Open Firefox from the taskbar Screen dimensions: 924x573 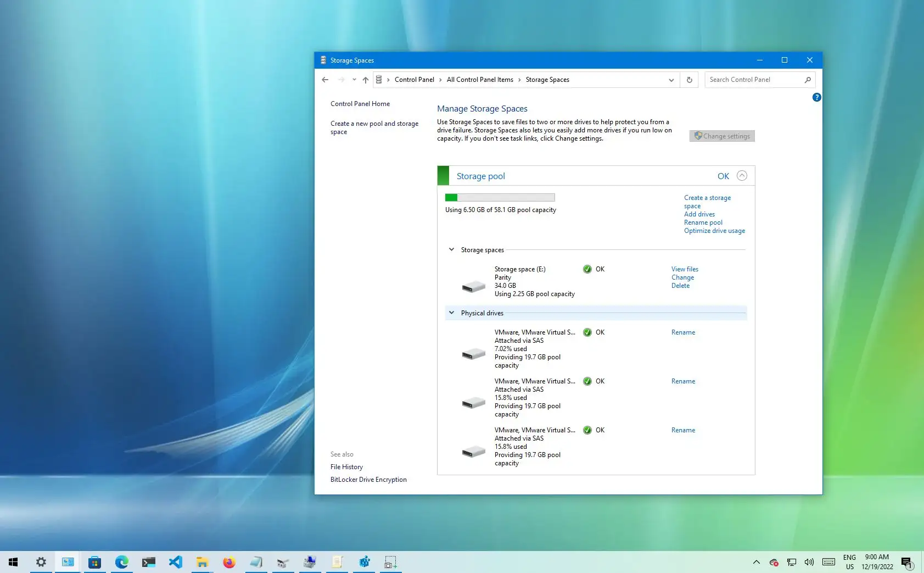pyautogui.click(x=229, y=562)
